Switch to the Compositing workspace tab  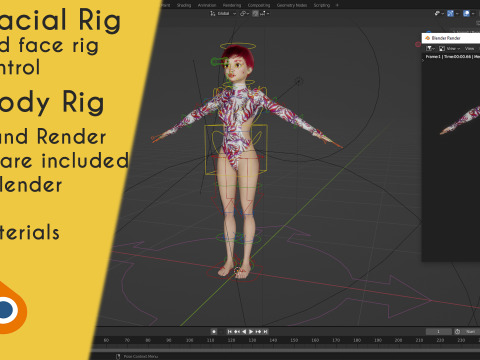point(259,5)
